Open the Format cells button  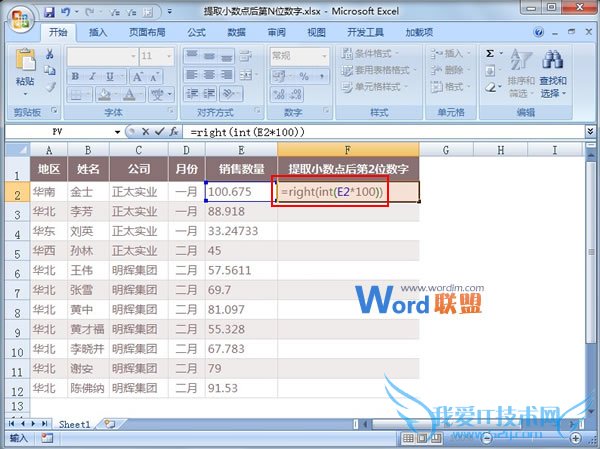click(x=450, y=87)
